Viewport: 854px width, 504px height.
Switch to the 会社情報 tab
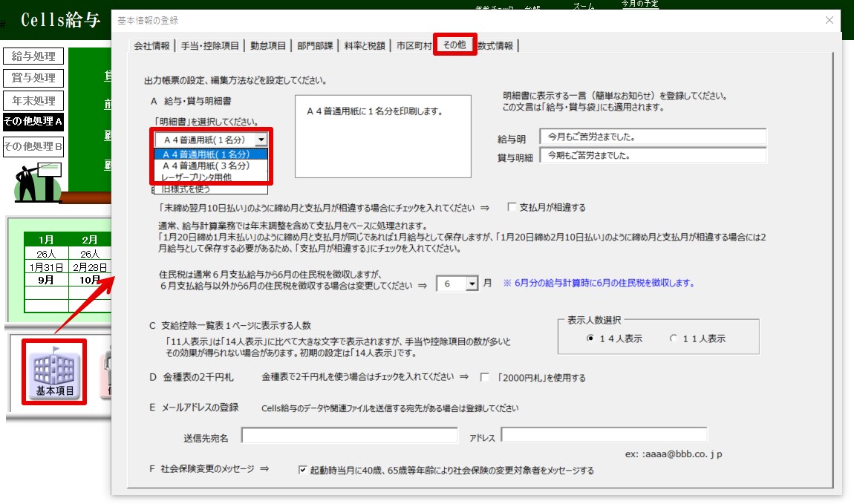151,46
